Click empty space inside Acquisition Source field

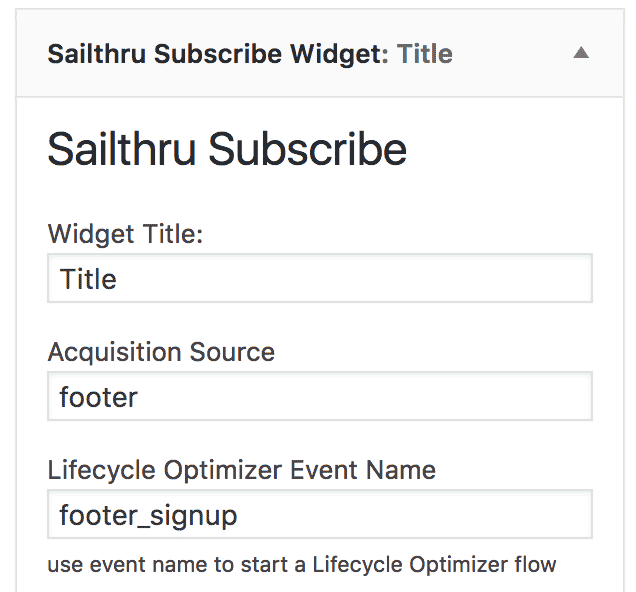tap(400, 397)
